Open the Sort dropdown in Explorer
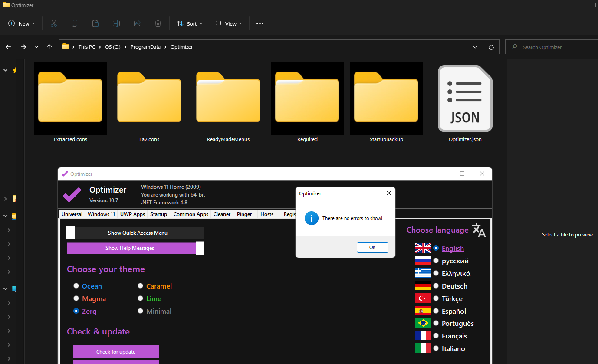 tap(189, 23)
